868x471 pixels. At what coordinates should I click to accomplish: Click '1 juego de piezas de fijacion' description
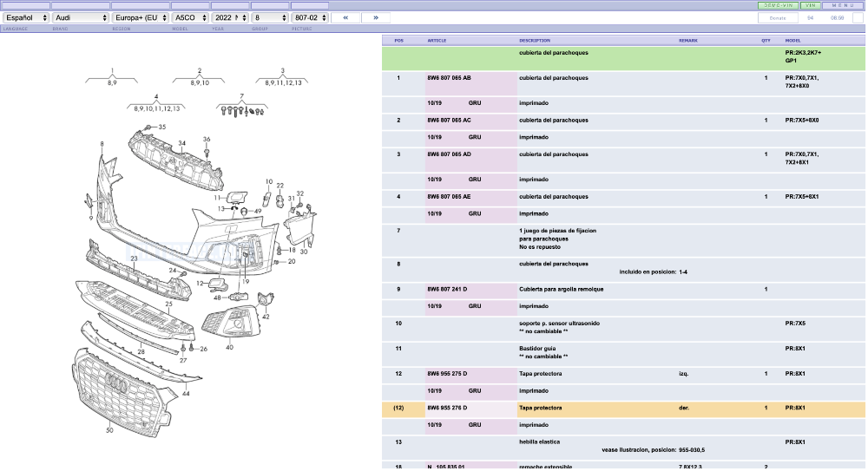557,231
